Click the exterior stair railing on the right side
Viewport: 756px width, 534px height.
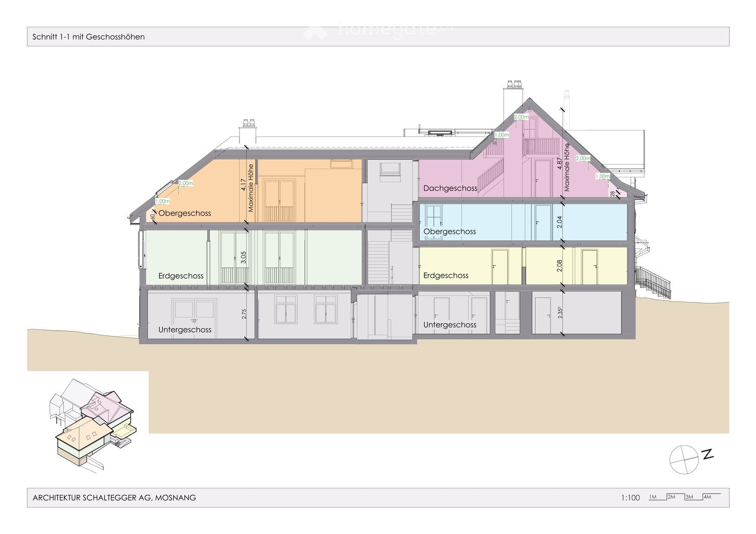[x=653, y=282]
